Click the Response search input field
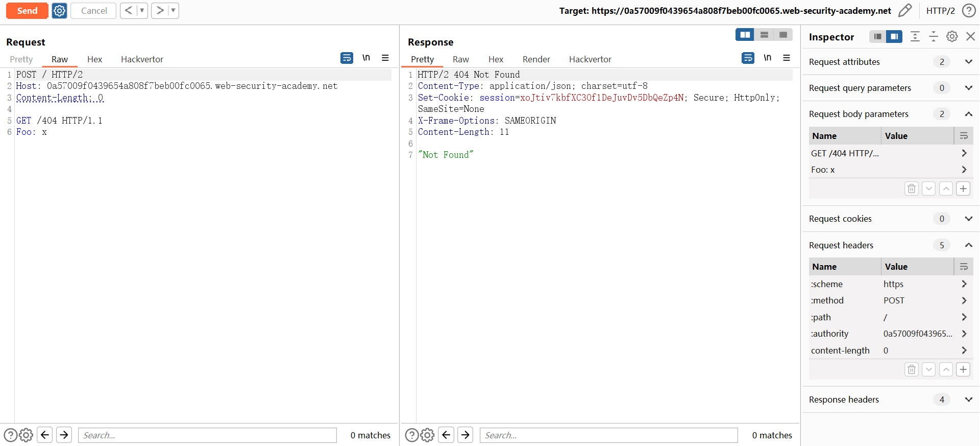Viewport: 980px width, 446px height. (x=608, y=435)
